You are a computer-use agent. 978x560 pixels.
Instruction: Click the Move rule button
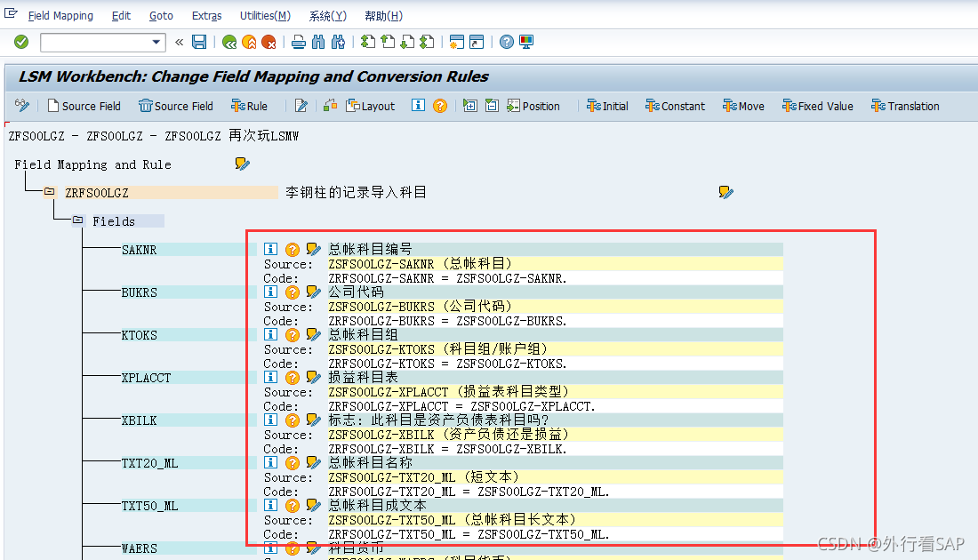click(x=743, y=106)
